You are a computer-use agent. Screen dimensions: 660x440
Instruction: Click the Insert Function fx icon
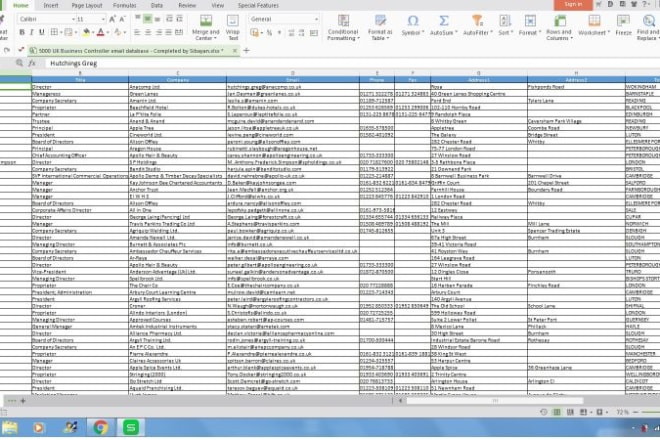(x=32, y=63)
